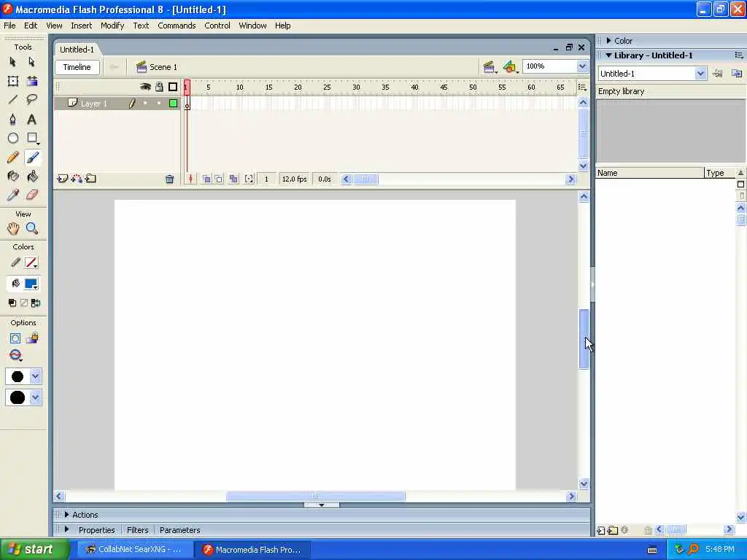Click the Swap Colors button
Viewport: 747px width, 560px height.
(x=35, y=303)
